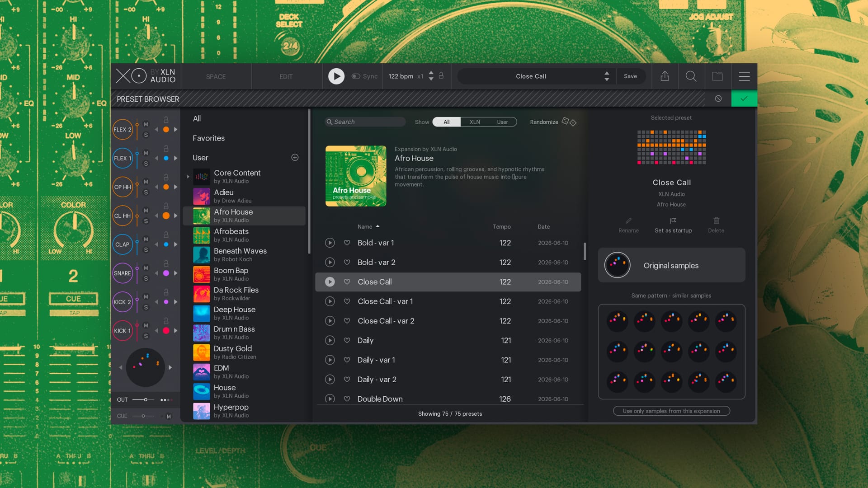Click the preset Search field
This screenshot has width=868, height=488.
pyautogui.click(x=365, y=122)
